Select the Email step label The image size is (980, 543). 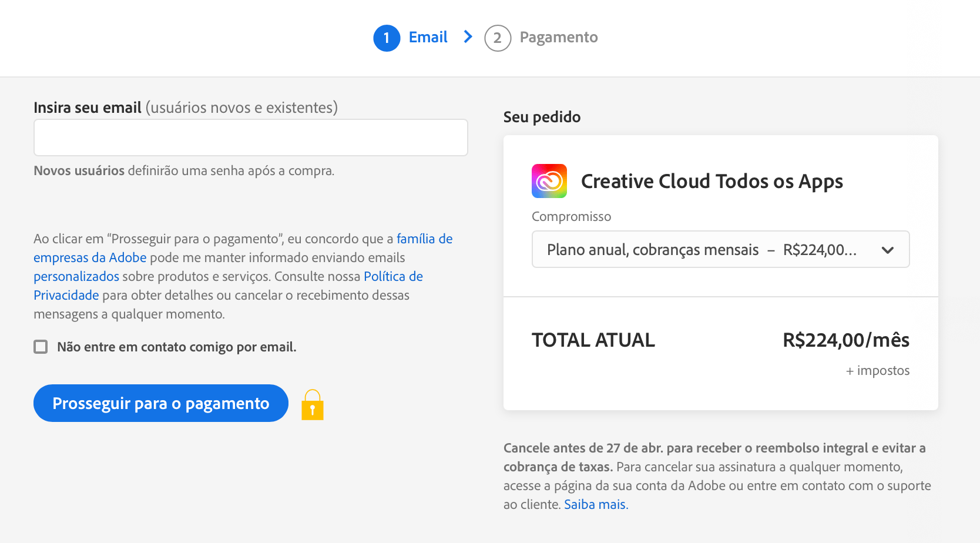(x=428, y=37)
